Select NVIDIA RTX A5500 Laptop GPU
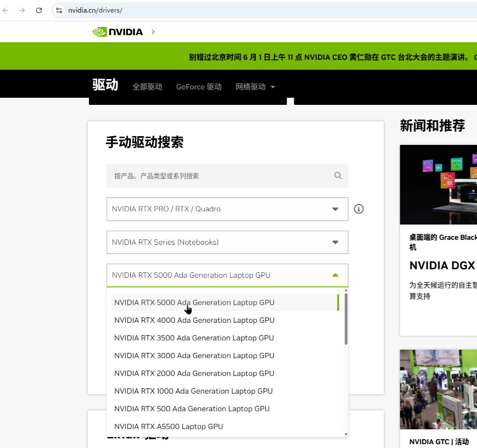477x448 pixels. tap(225, 427)
